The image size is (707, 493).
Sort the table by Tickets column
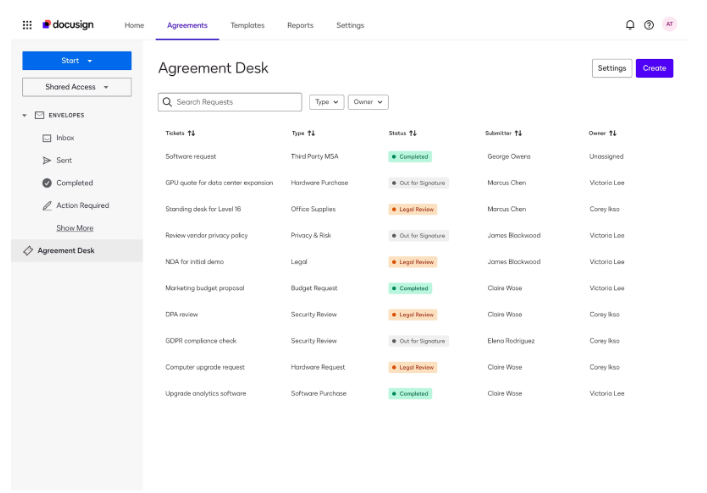[191, 133]
